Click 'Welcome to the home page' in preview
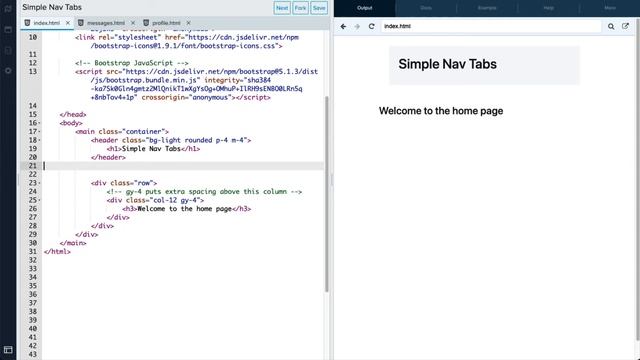This screenshot has height=360, width=640. tap(441, 111)
